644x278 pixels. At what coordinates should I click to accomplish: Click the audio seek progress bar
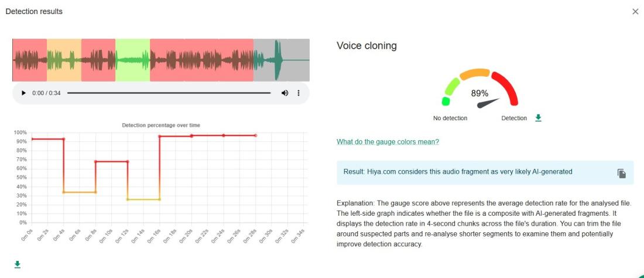pyautogui.click(x=169, y=93)
